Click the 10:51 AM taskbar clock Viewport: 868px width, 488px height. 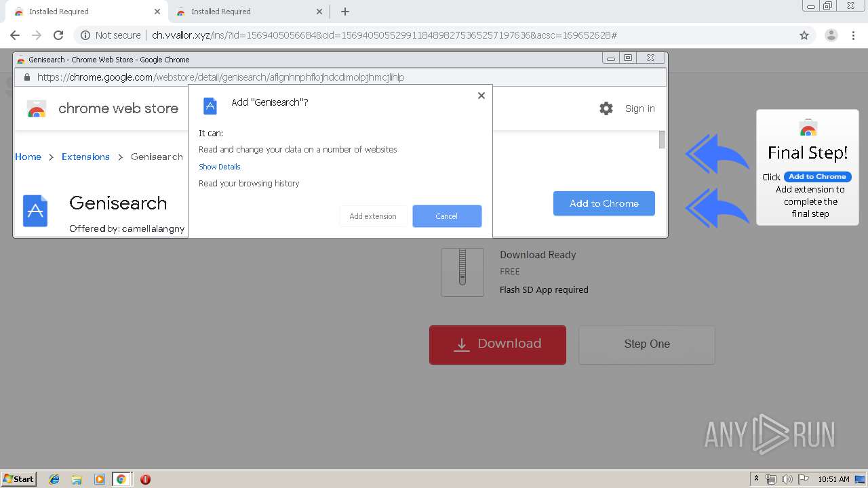(x=833, y=479)
